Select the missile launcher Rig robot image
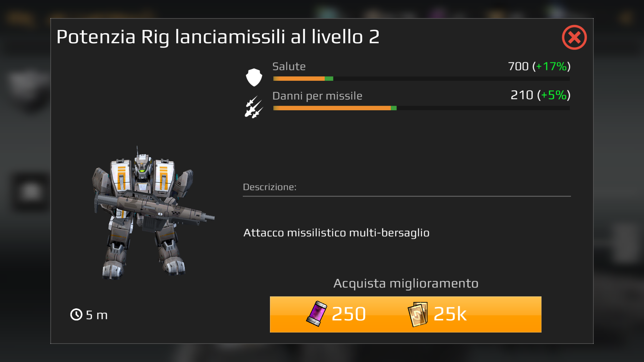Image resolution: width=644 pixels, height=362 pixels. (153, 213)
